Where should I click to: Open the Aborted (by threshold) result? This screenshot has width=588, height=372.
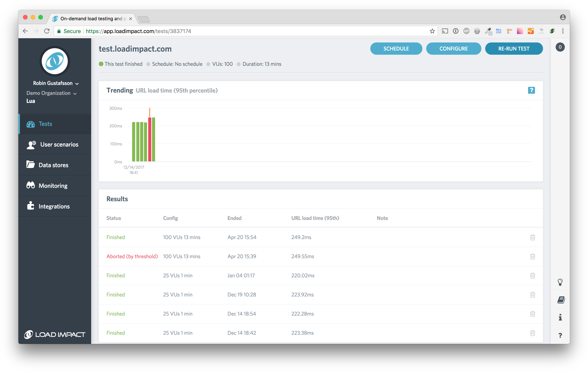click(132, 256)
